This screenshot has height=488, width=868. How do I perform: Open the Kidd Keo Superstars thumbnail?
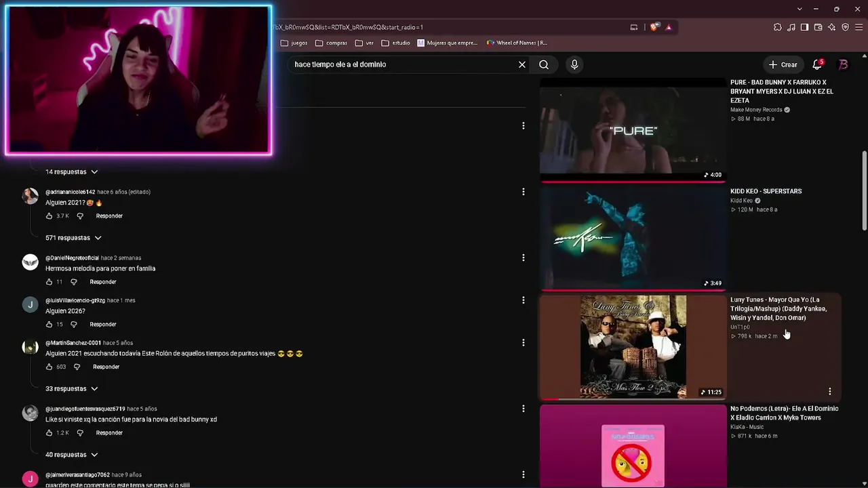pyautogui.click(x=633, y=237)
